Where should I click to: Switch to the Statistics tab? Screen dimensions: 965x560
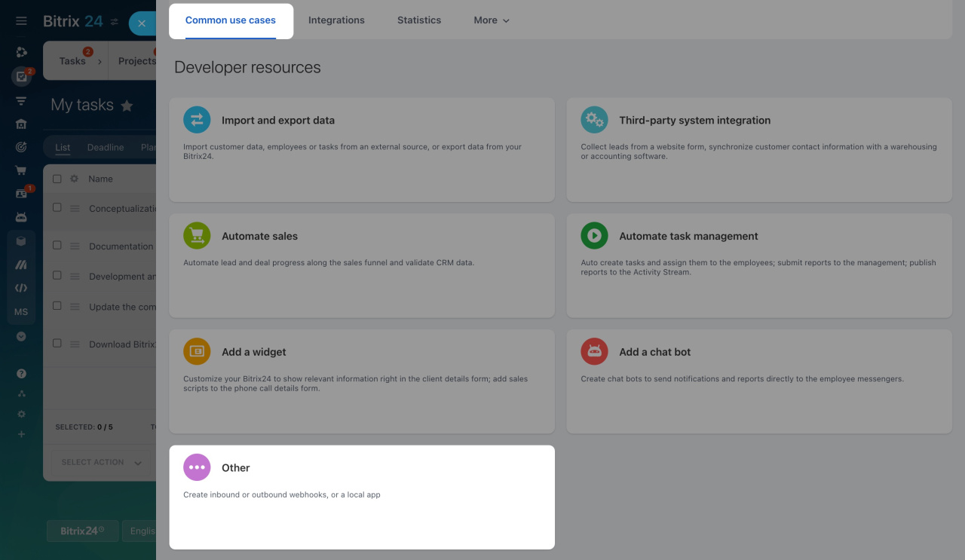(419, 20)
